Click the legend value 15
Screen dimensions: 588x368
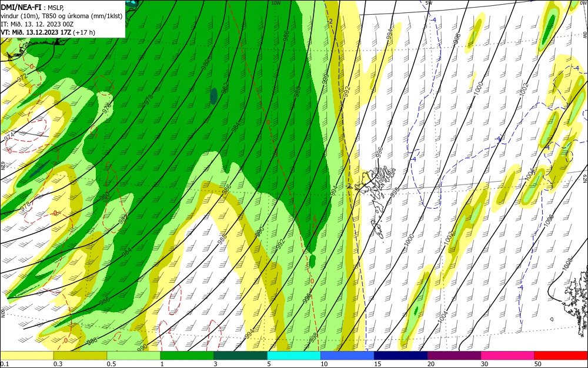[x=377, y=364]
